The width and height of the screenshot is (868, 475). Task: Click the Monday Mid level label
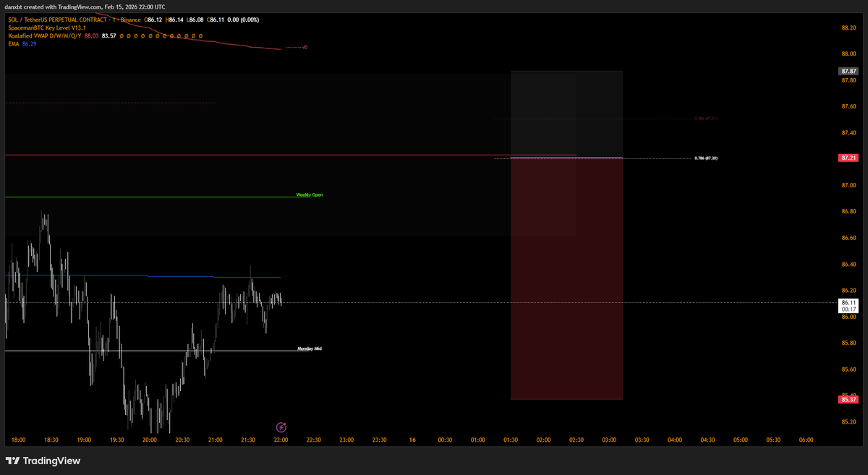(310, 348)
